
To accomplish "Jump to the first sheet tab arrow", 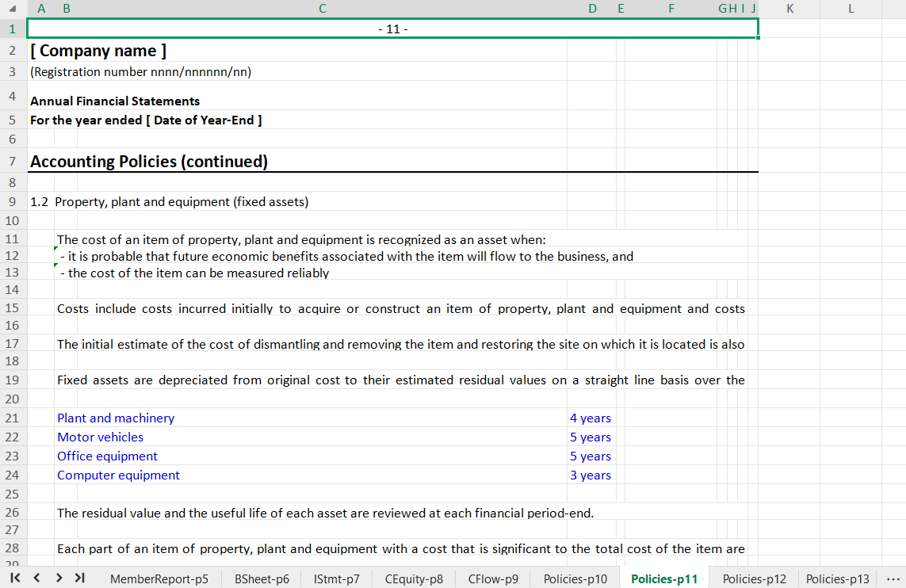I will point(15,578).
